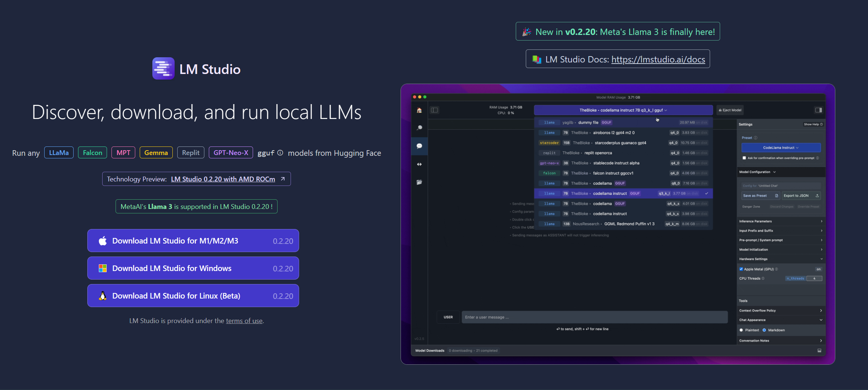Screen dimensions: 868x390
Task: Open the My Models folder icon
Action: pyautogui.click(x=419, y=182)
